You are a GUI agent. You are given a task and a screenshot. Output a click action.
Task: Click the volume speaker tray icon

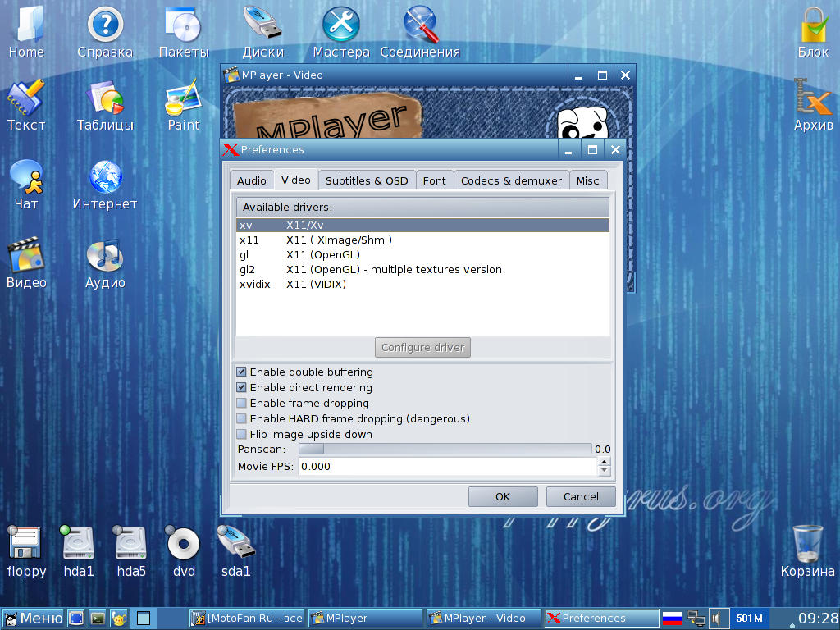point(716,619)
